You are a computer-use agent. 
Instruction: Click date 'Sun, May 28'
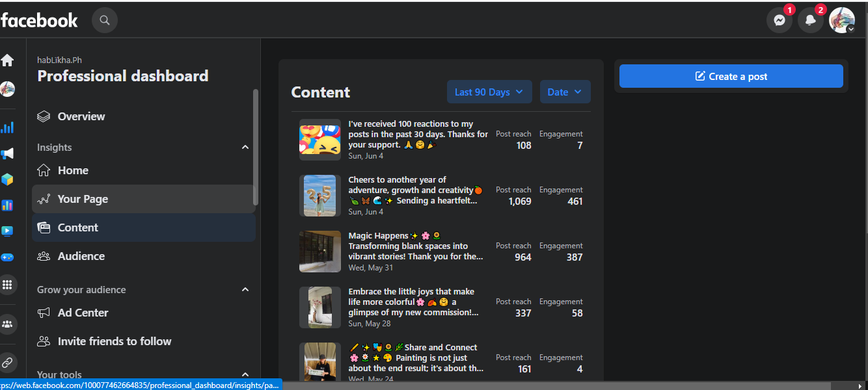tap(370, 323)
